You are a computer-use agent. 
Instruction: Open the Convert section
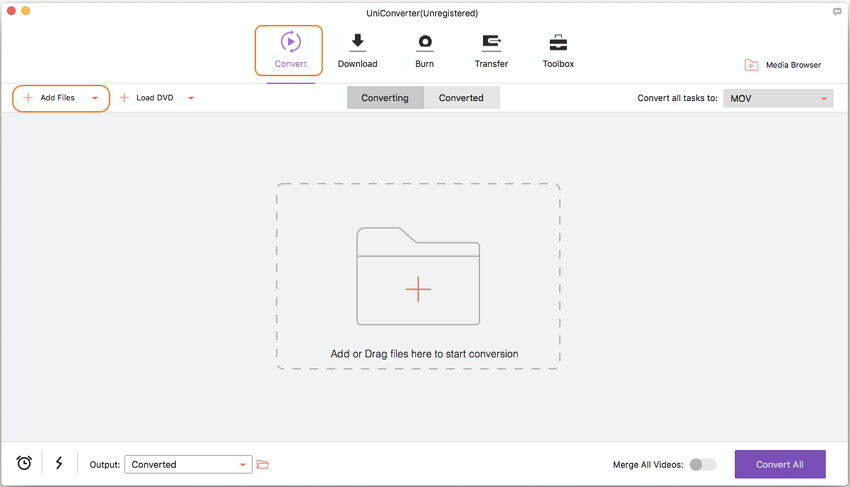tap(289, 50)
